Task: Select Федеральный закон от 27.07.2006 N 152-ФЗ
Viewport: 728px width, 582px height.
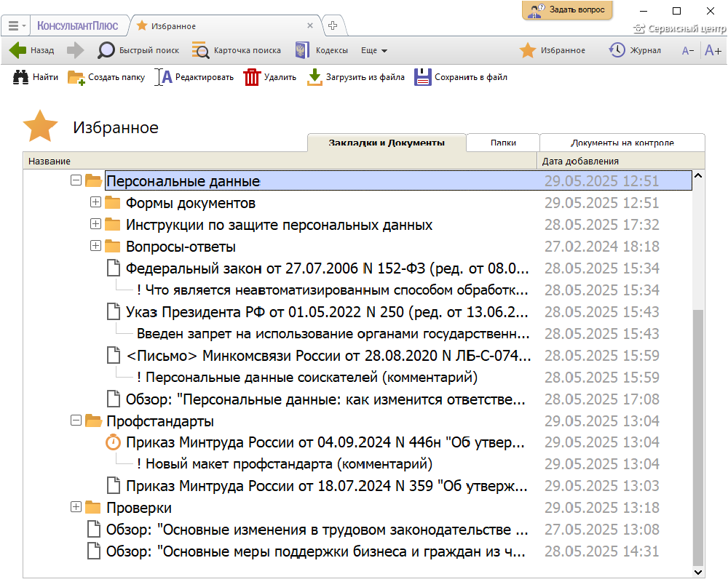Action: (328, 268)
